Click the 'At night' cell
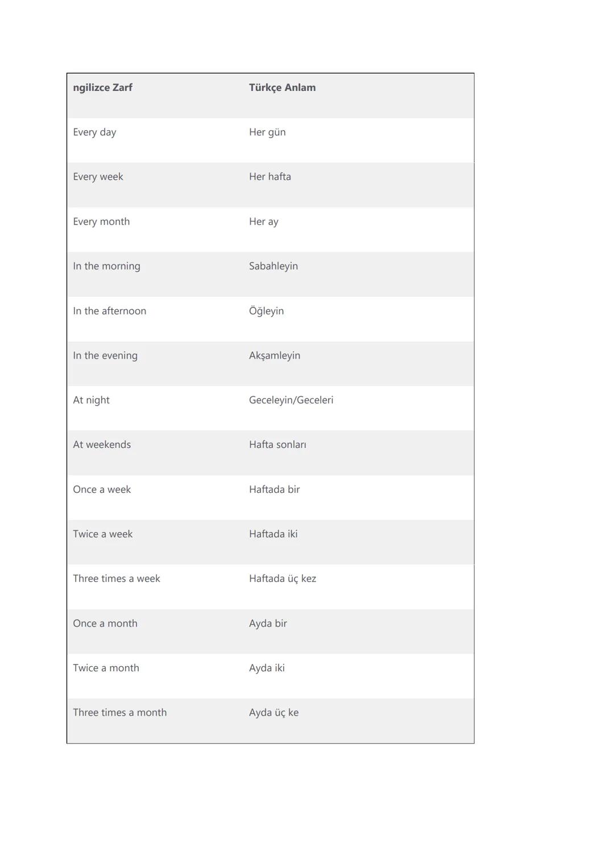Screen dimensions: 614x868 [91, 400]
